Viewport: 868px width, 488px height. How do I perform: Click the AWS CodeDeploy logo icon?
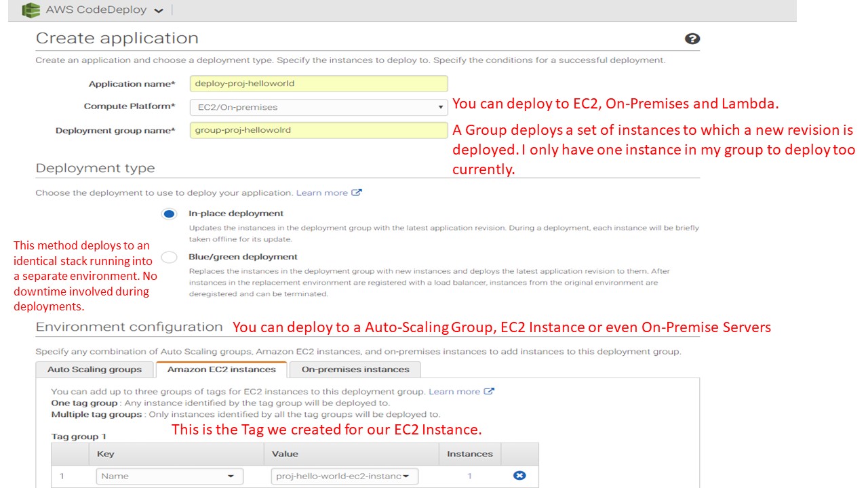[x=31, y=10]
